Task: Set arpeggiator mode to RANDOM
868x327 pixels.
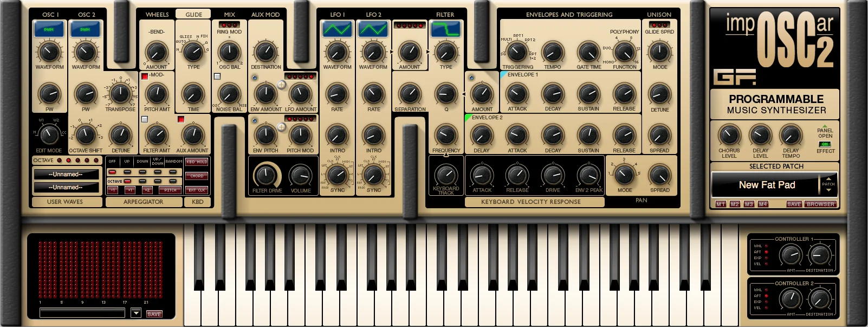Action: [x=173, y=172]
